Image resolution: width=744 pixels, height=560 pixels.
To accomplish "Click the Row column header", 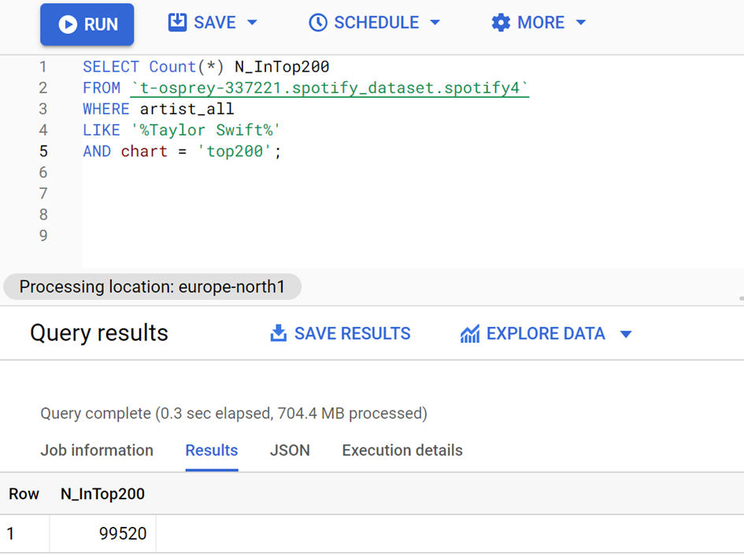I will [x=24, y=494].
